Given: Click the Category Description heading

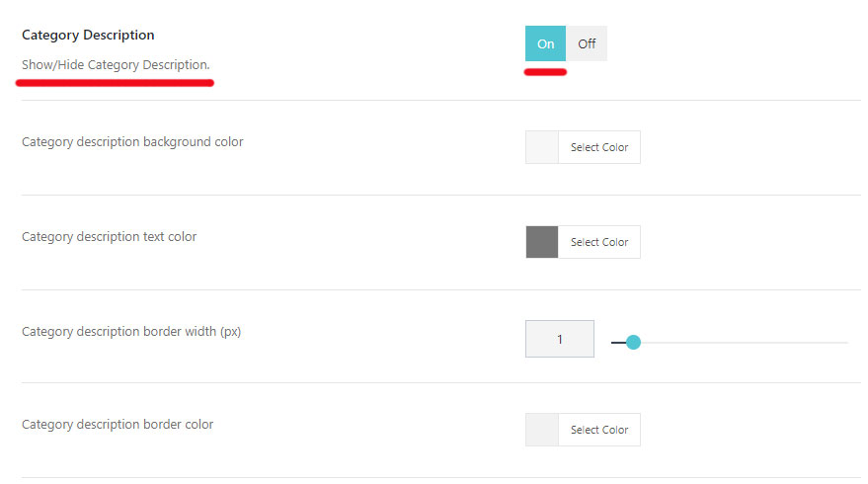Looking at the screenshot, I should (x=88, y=35).
